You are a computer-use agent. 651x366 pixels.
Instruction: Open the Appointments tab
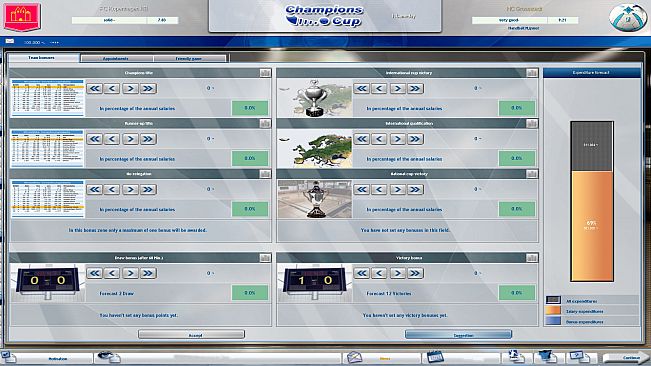[117, 59]
